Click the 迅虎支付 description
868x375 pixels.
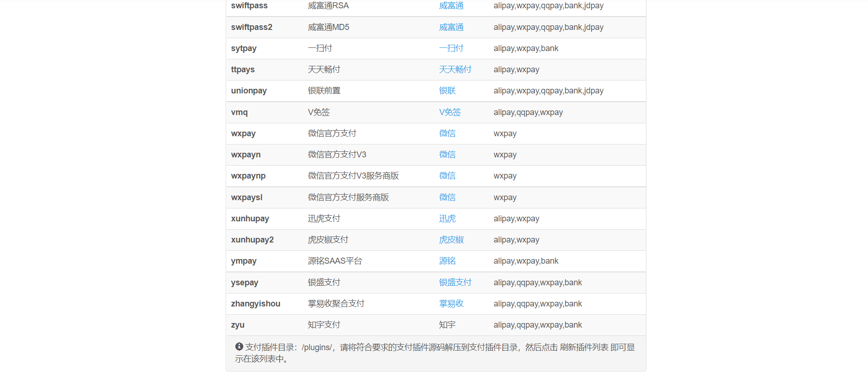point(324,219)
